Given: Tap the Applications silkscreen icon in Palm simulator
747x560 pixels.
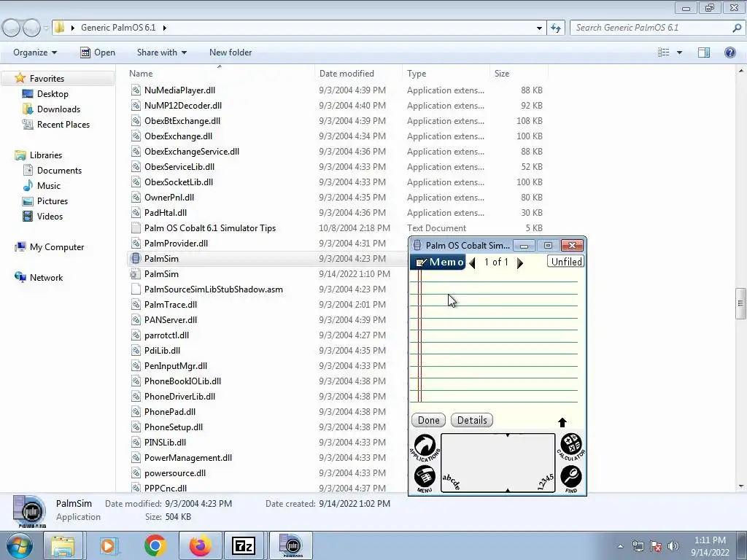Looking at the screenshot, I should click(425, 447).
